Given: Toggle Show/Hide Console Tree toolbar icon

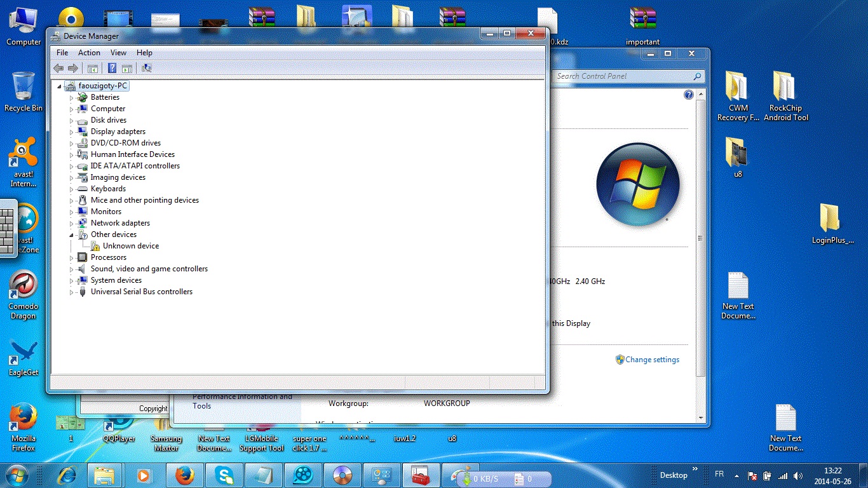Looking at the screenshot, I should pos(93,68).
